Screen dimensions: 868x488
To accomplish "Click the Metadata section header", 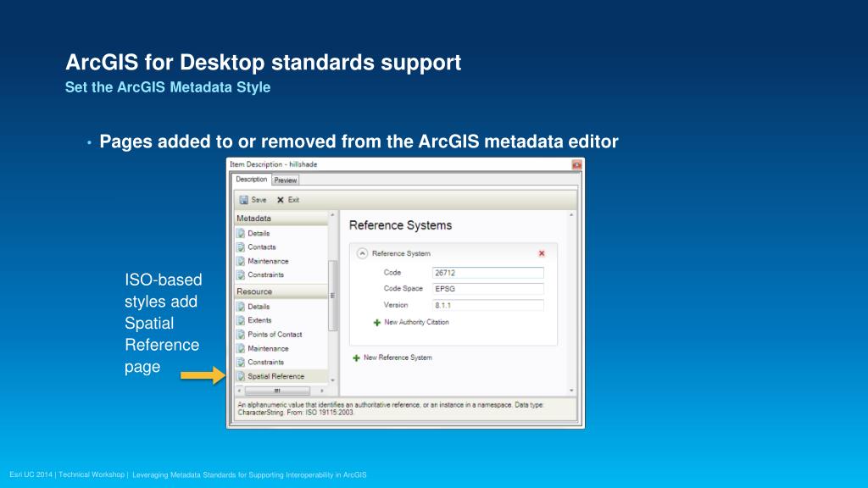I will coord(281,218).
